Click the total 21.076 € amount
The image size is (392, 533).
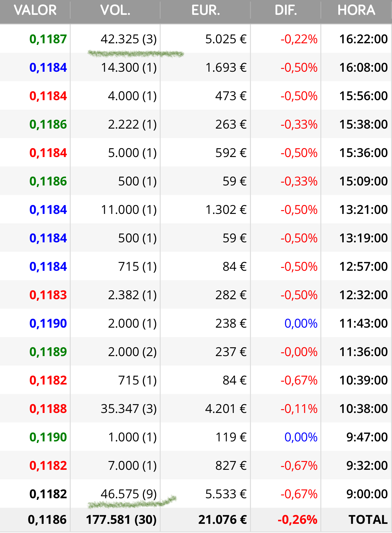point(222,520)
